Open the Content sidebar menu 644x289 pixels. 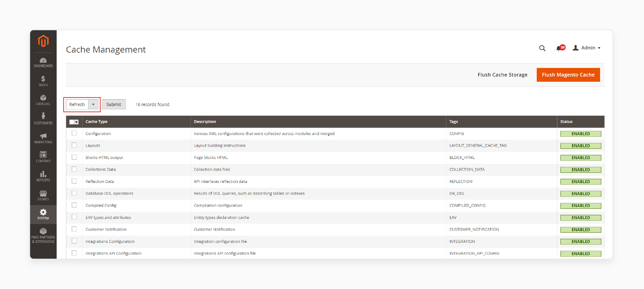point(43,157)
